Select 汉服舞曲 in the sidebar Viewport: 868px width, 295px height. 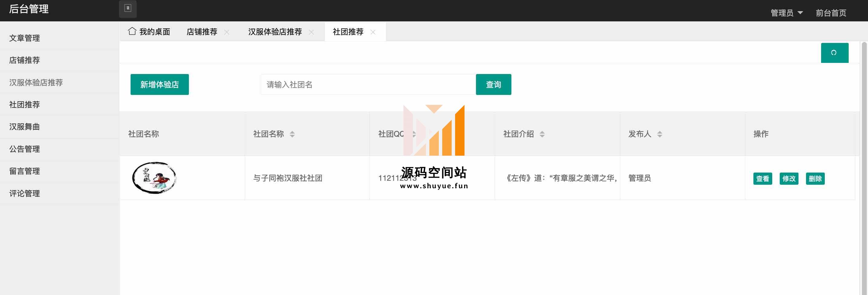point(24,127)
